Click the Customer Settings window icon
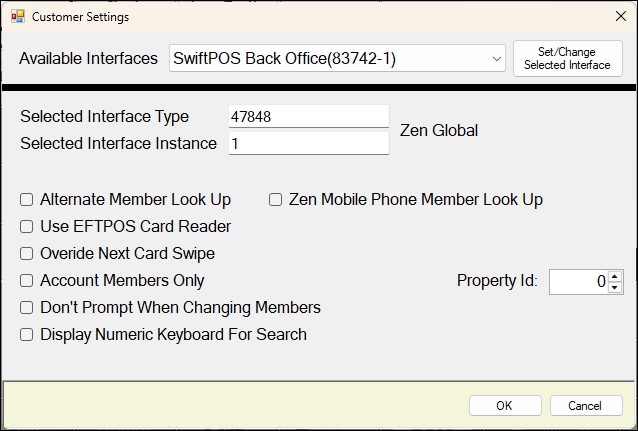638x431 pixels. click(17, 17)
